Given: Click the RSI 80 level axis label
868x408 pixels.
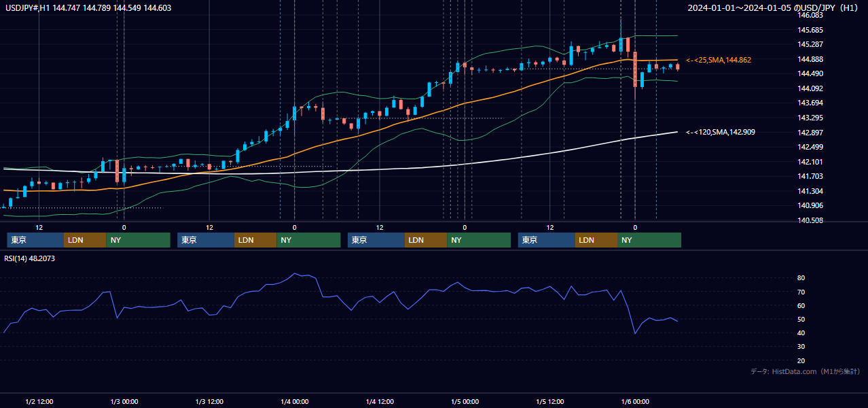Looking at the screenshot, I should click(x=801, y=278).
